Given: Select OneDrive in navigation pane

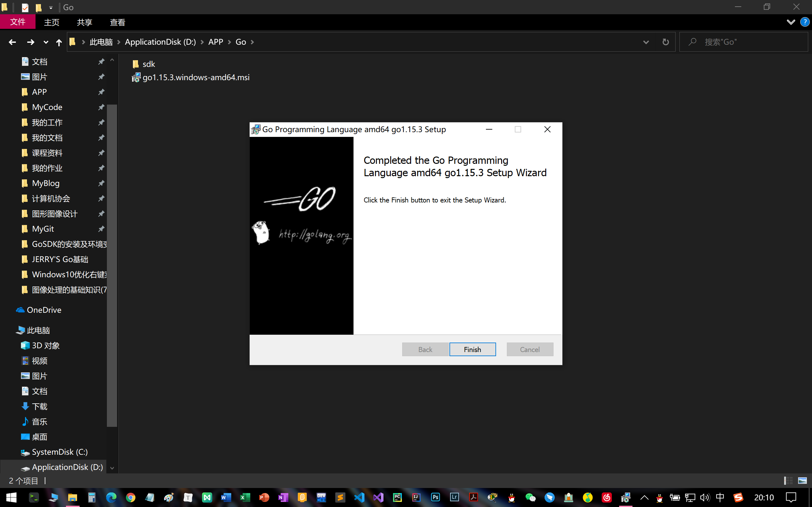Looking at the screenshot, I should click(x=44, y=310).
